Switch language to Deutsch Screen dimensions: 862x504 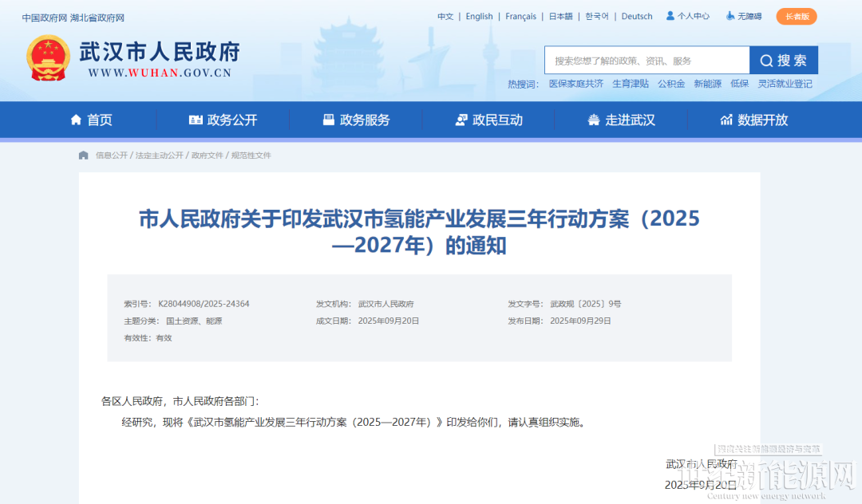[x=636, y=16]
